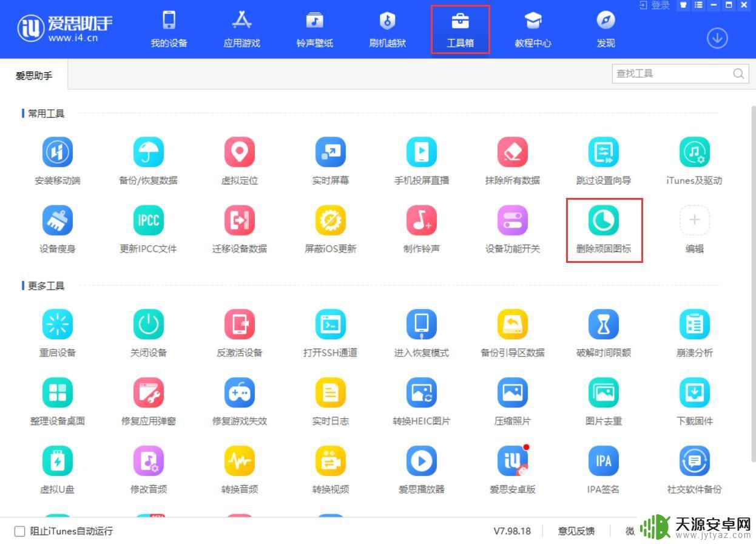Open the 崩溃分析 tool
756x544 pixels.
pos(695,324)
